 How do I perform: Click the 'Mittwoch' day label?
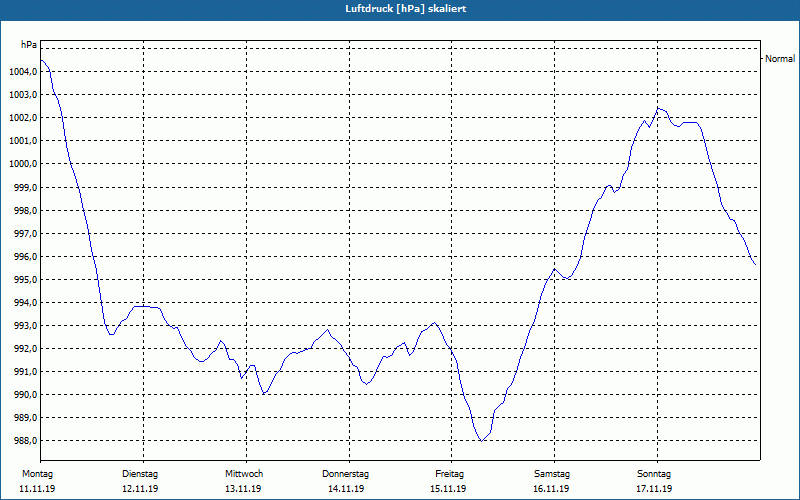pos(244,474)
